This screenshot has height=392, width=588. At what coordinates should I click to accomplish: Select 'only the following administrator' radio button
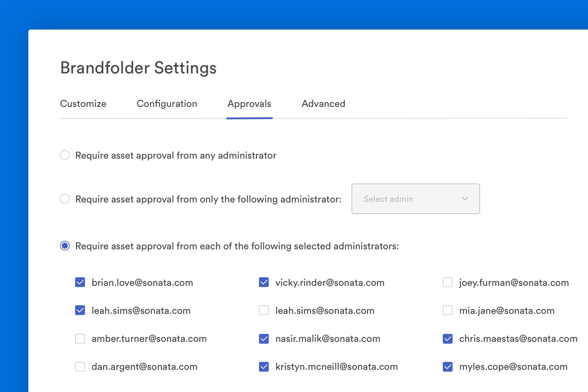[x=65, y=199]
